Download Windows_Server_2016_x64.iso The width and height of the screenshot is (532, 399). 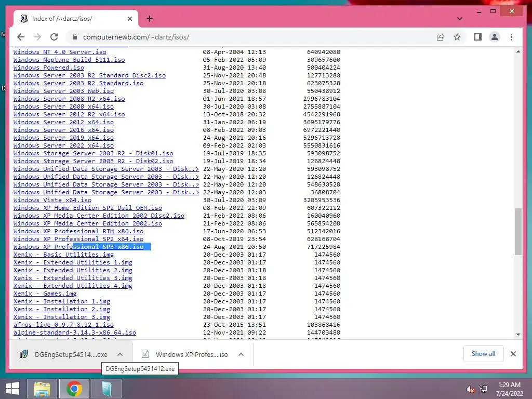click(x=63, y=130)
